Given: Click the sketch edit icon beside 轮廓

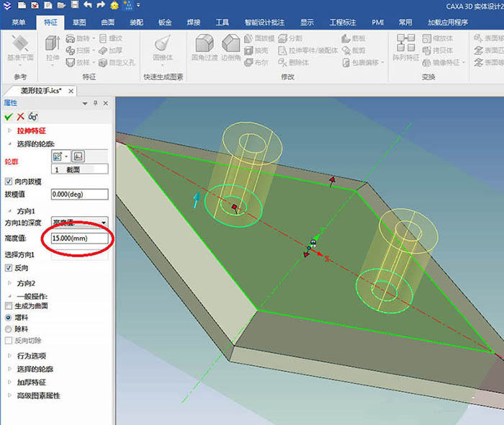Looking at the screenshot, I should [x=58, y=156].
